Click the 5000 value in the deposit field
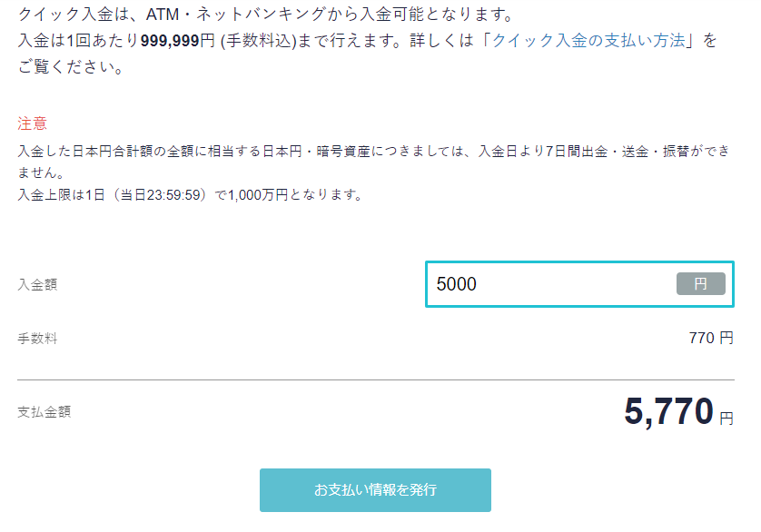The width and height of the screenshot is (761, 532). (456, 284)
